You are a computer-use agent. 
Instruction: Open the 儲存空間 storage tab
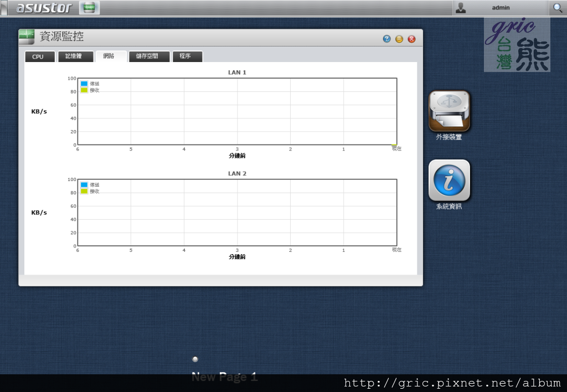click(x=149, y=56)
